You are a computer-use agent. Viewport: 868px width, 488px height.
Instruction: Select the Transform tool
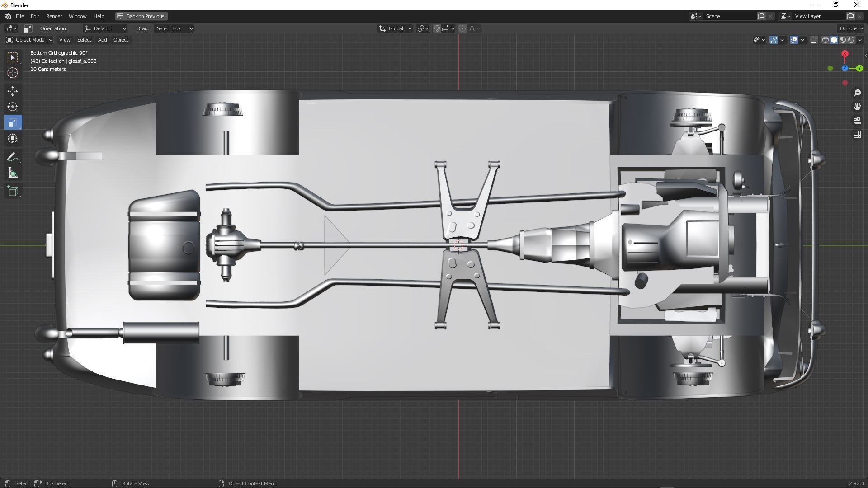click(x=13, y=139)
